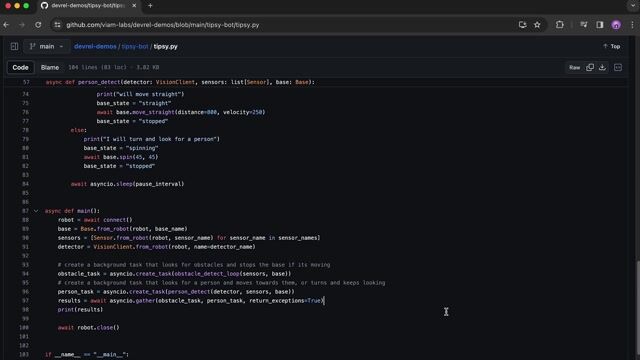Click line number 96
This screenshot has width=640, height=360.
click(x=25, y=292)
